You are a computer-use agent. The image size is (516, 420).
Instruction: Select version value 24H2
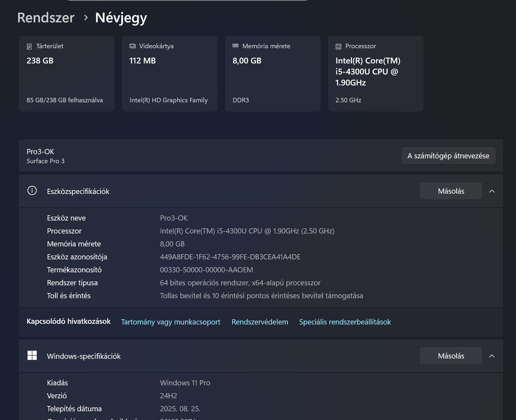point(168,396)
